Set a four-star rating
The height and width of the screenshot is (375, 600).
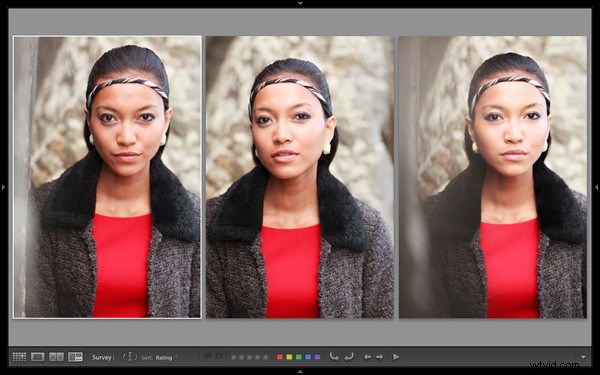coord(258,357)
